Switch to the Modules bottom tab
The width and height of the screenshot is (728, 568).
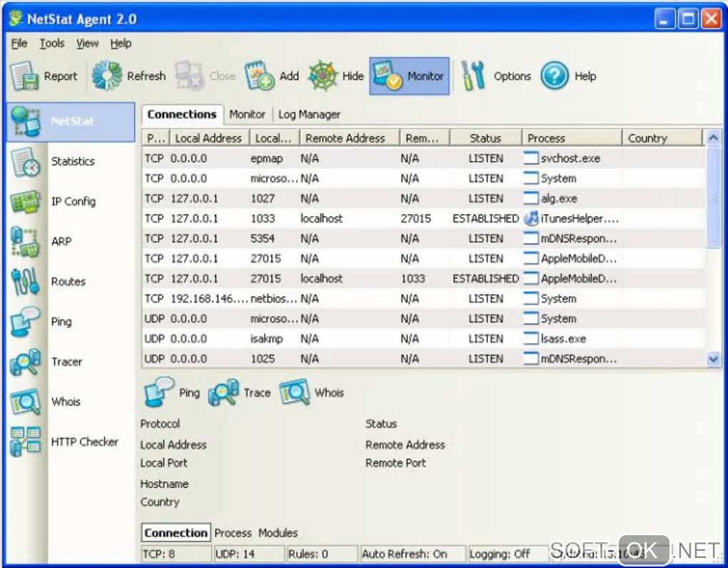[x=278, y=532]
